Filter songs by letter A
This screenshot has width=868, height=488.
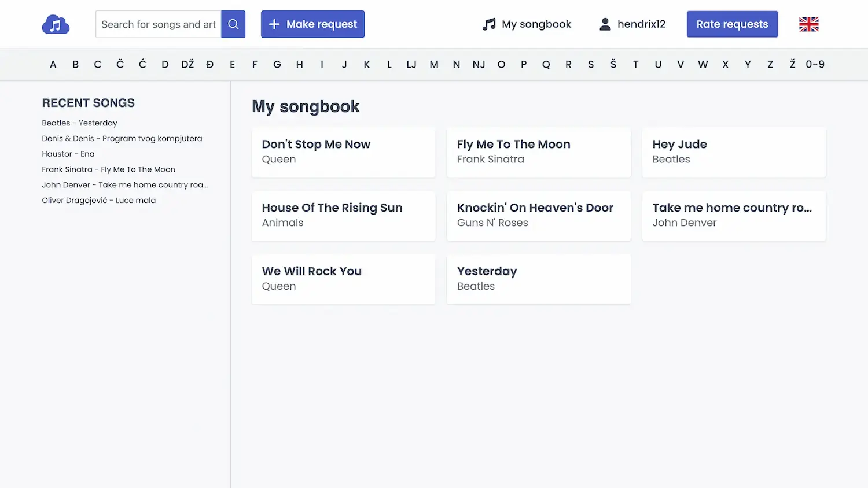(x=53, y=65)
